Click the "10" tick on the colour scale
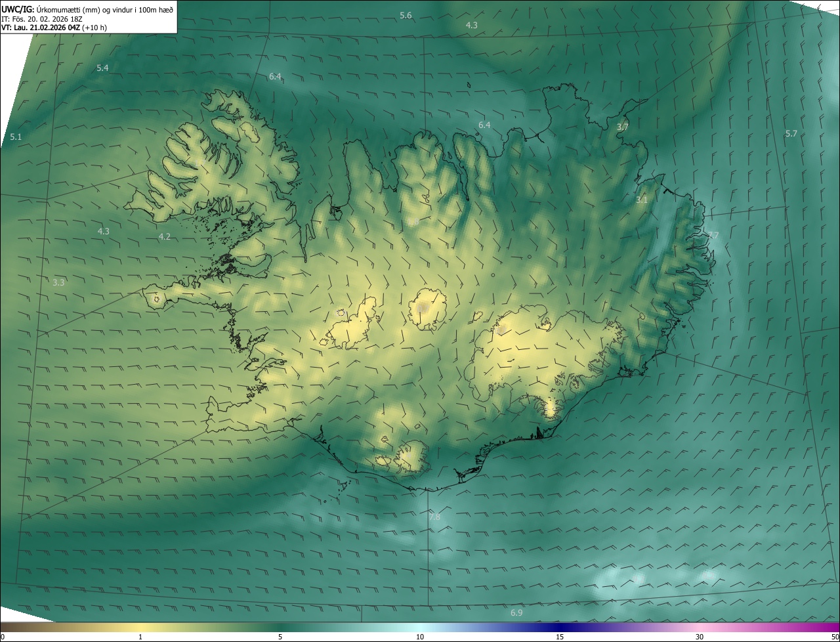Screen dimensions: 840x642 [420, 637]
